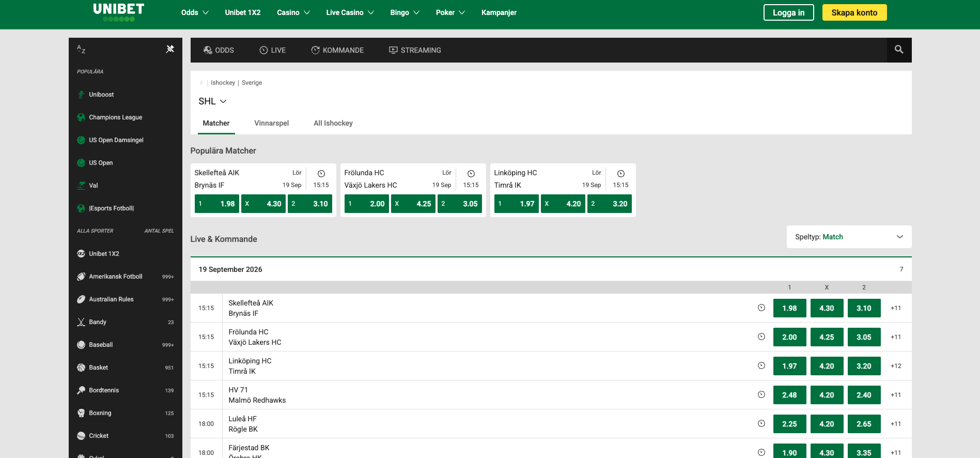The height and width of the screenshot is (458, 980).
Task: Select odds 2.65 for Rögle BK
Action: (x=864, y=424)
